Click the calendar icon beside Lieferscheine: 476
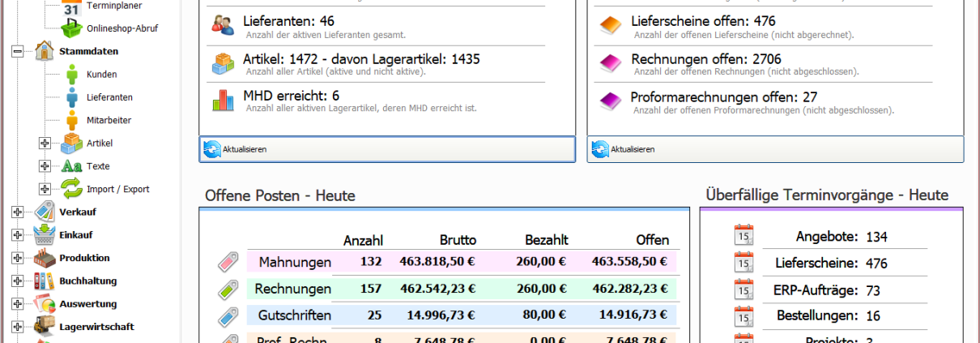The image size is (980, 343). (744, 262)
